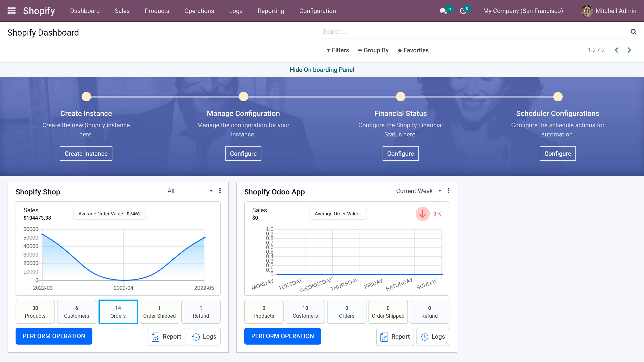
Task: Go to previous page arrow
Action: tap(616, 50)
